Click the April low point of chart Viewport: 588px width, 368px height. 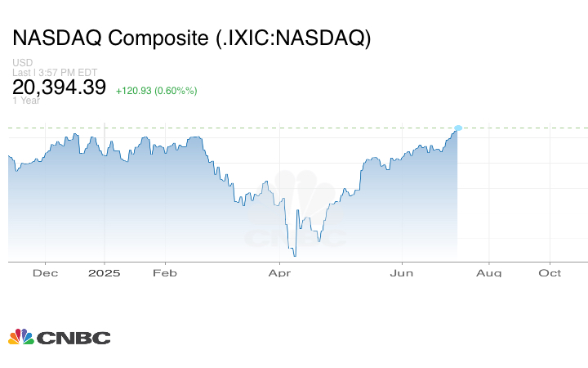(x=294, y=255)
